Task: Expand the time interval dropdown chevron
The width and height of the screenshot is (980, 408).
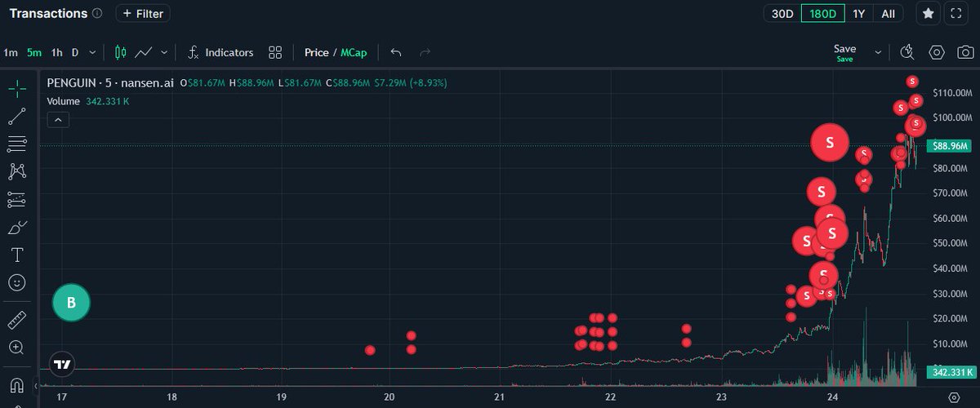Action: click(x=92, y=52)
